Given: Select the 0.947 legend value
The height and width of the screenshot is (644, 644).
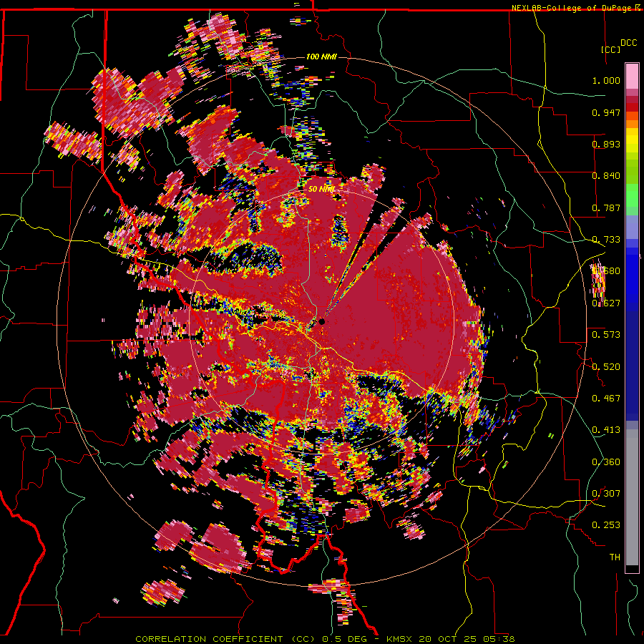Looking at the screenshot, I should [606, 112].
